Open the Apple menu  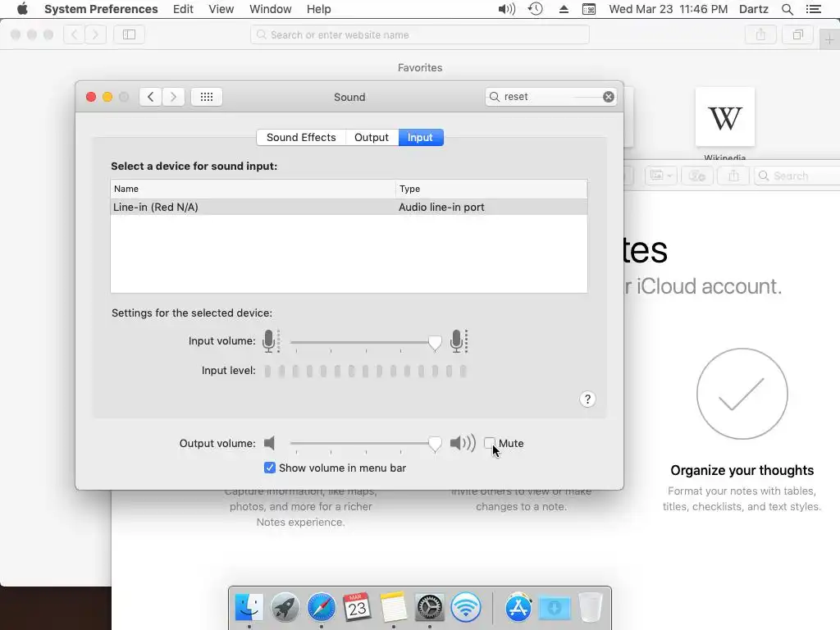click(x=22, y=9)
